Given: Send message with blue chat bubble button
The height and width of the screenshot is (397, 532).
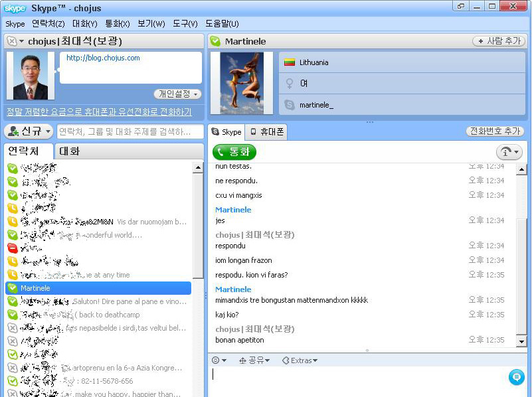Looking at the screenshot, I should [x=517, y=377].
